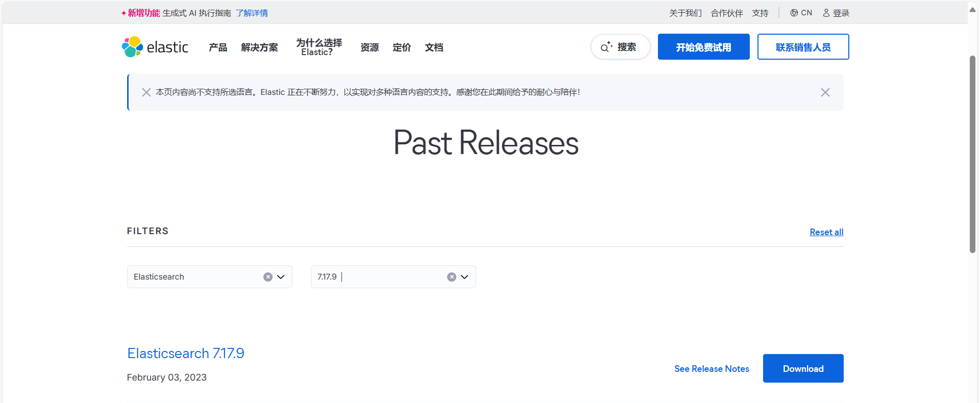Click the page vertical scrollbar thumb
980x403 pixels.
coord(973,153)
